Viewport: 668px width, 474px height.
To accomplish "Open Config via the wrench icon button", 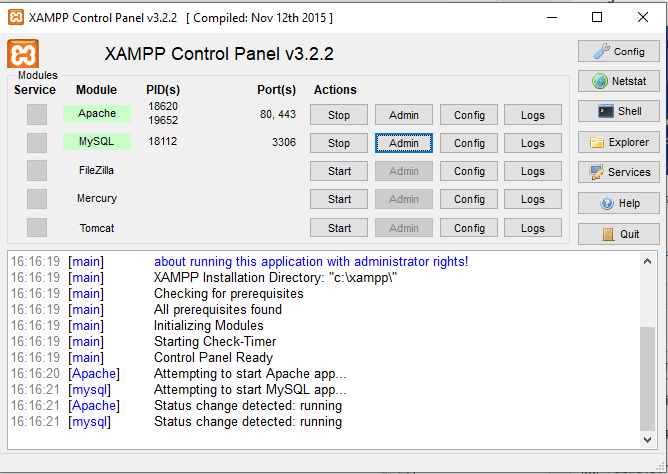I will pyautogui.click(x=619, y=52).
